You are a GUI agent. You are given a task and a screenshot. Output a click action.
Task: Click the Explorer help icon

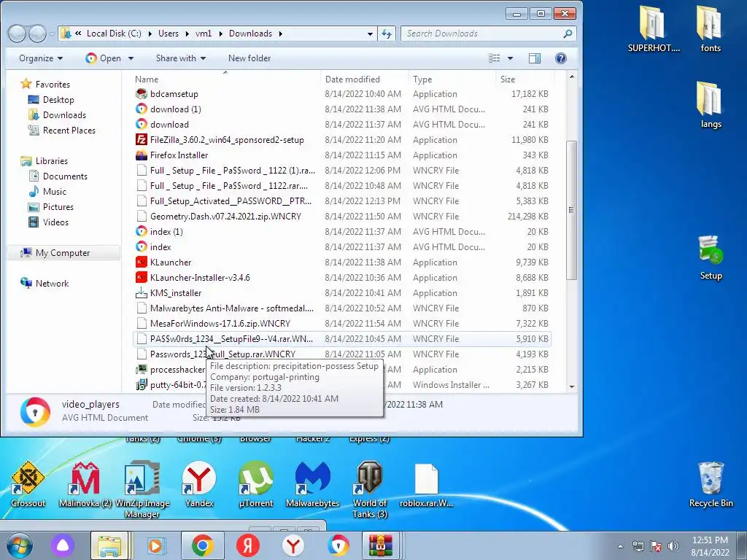point(561,58)
